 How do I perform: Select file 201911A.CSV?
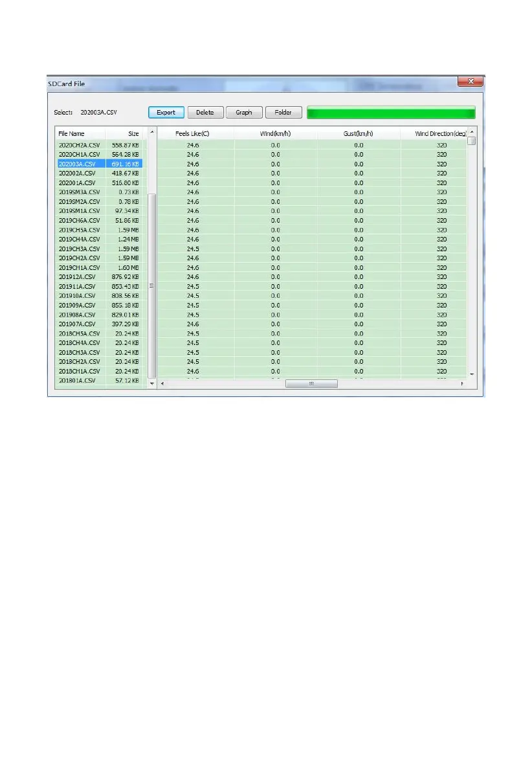tap(77, 286)
